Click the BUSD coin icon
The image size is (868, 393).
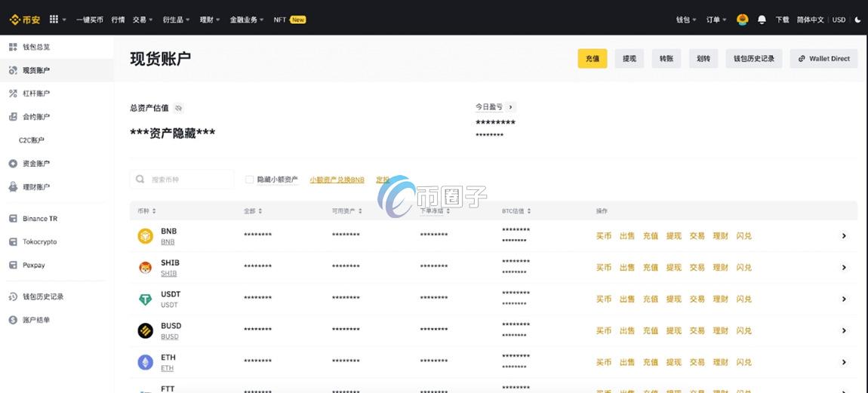pyautogui.click(x=145, y=331)
